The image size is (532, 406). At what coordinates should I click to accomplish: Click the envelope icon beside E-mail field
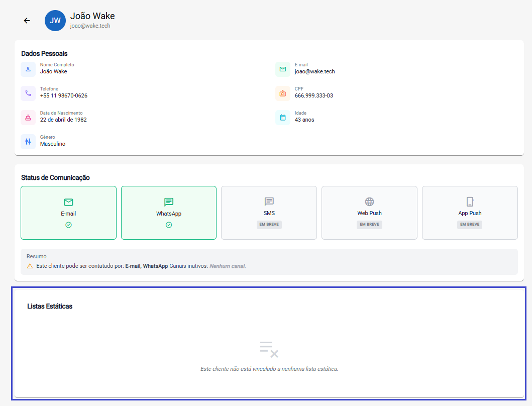[x=283, y=69]
